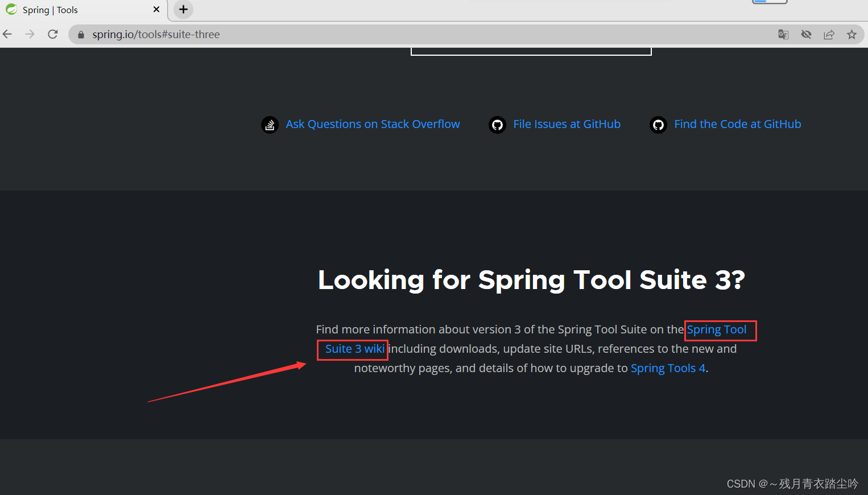This screenshot has height=495, width=868.
Task: Click the Spring Tools 4 link
Action: tap(668, 368)
